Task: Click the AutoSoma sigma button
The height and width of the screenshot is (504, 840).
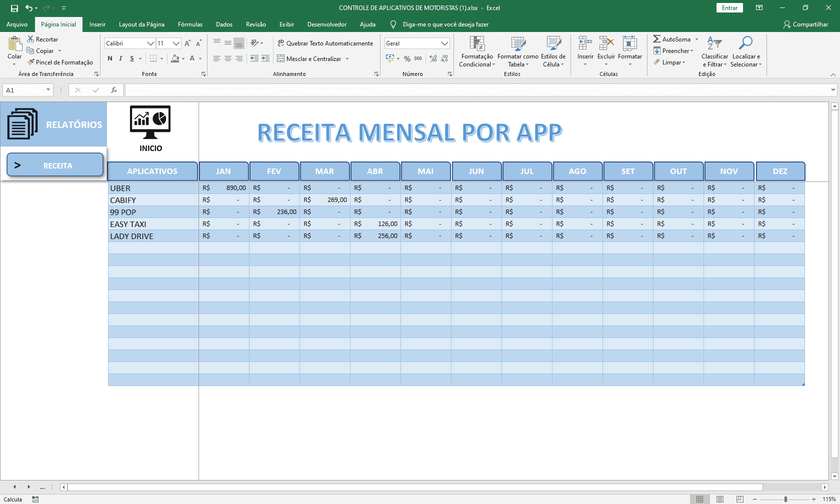Action: [671, 39]
